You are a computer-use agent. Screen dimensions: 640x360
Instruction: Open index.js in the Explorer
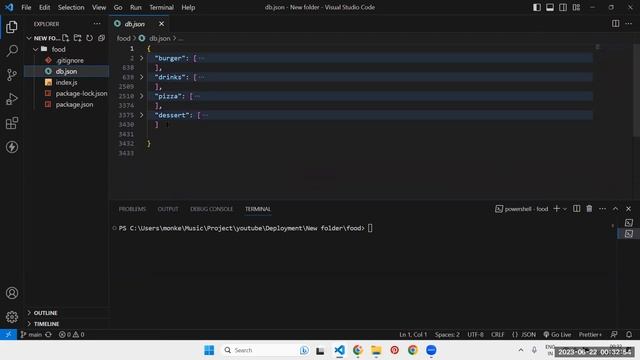pos(67,82)
